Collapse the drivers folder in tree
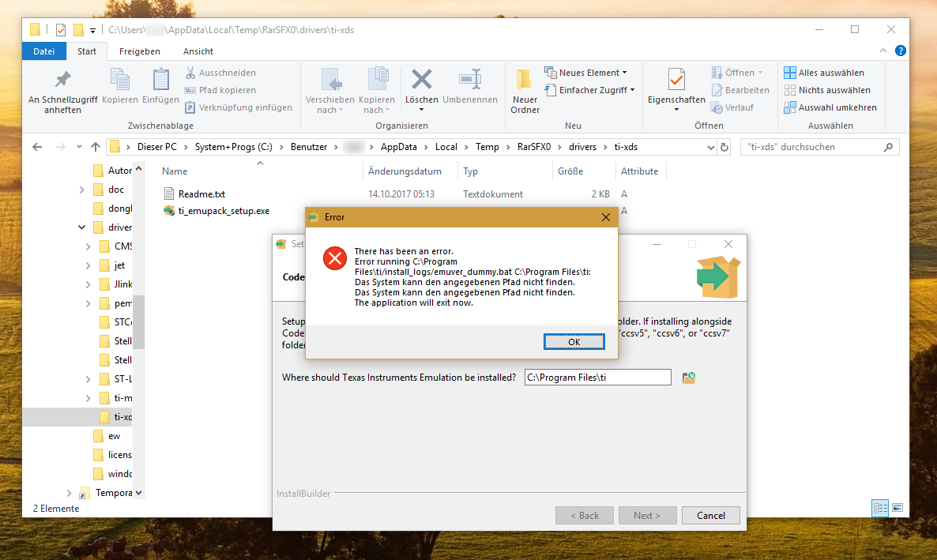The width and height of the screenshot is (937, 560). tap(81, 227)
